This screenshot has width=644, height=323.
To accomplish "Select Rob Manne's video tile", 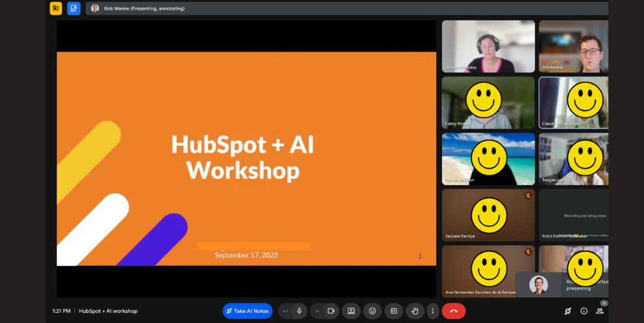I will pyautogui.click(x=573, y=45).
